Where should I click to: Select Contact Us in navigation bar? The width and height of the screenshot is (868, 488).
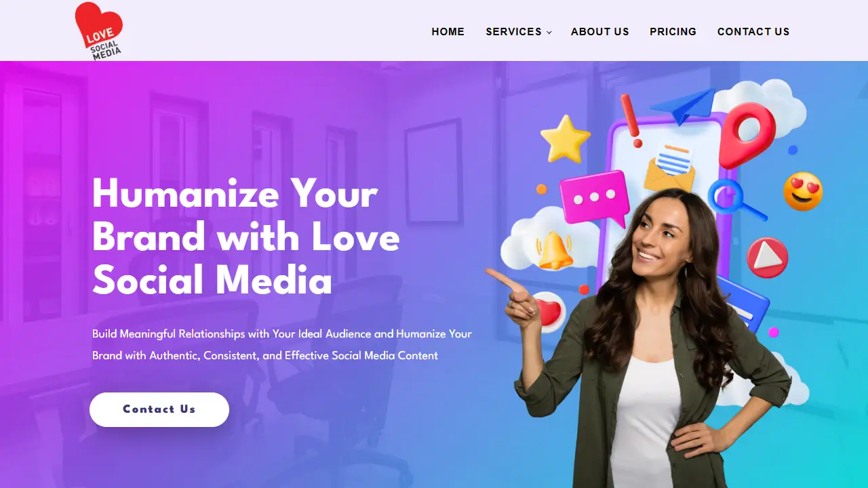pos(753,32)
